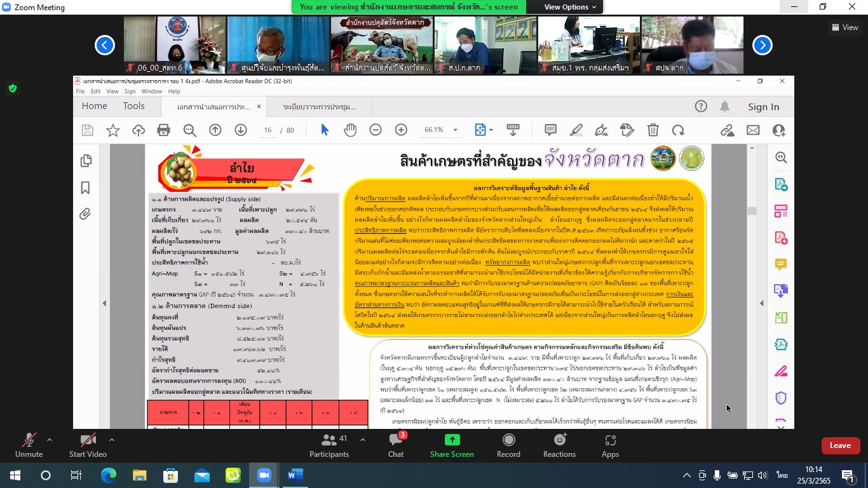Open the Organize Pages tool in right pane
Image resolution: width=868 pixels, height=488 pixels.
[781, 318]
